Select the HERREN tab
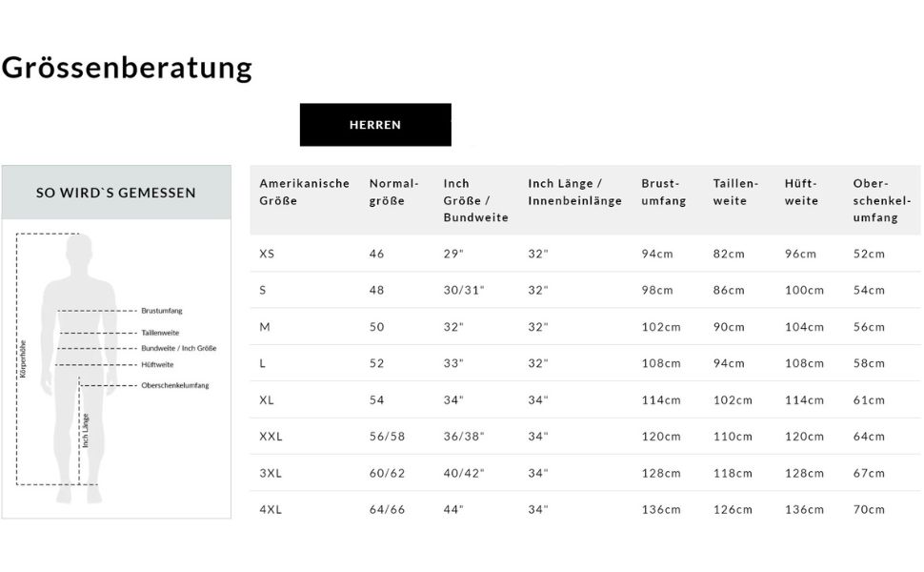Screen dimensions: 924x572 375,125
